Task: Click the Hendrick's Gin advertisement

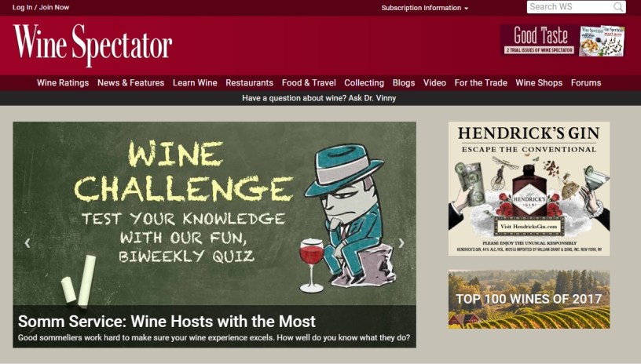Action: click(529, 188)
